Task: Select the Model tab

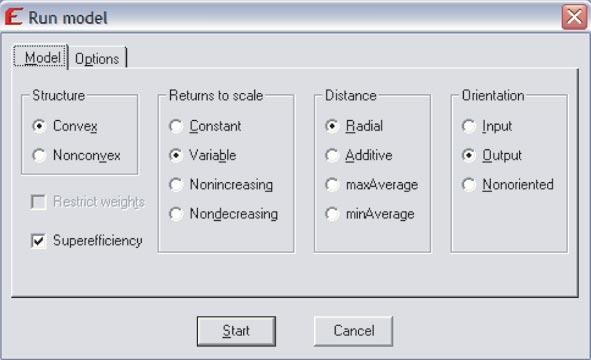Action: pos(41,57)
